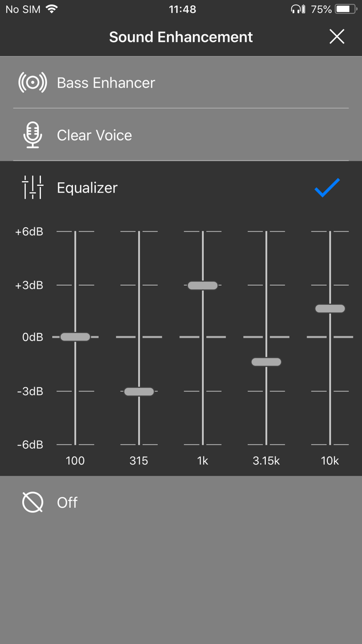Click the Sound Enhancement title

[180, 37]
